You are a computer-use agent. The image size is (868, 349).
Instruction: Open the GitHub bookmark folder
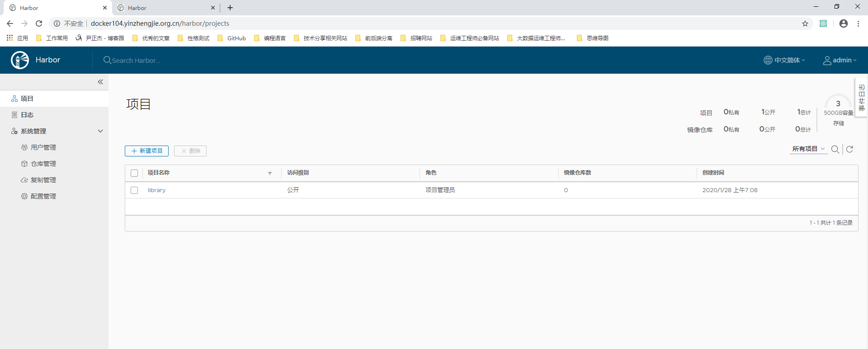(x=231, y=38)
